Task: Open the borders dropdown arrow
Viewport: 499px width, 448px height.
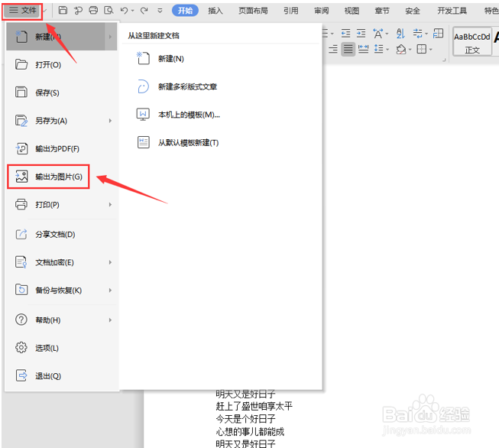Action: pos(430,50)
